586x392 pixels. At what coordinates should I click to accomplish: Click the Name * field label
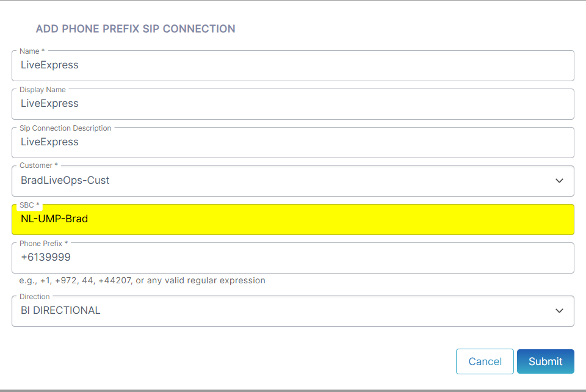[x=32, y=51]
